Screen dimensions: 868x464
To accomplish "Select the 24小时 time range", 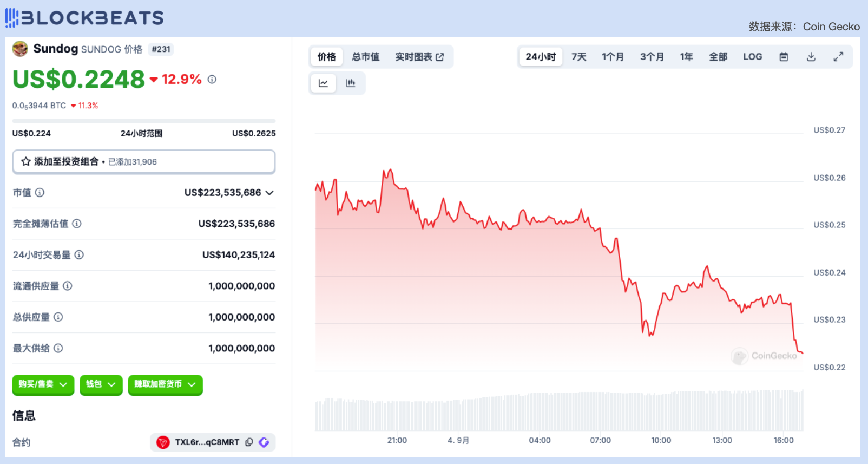I will pyautogui.click(x=541, y=57).
